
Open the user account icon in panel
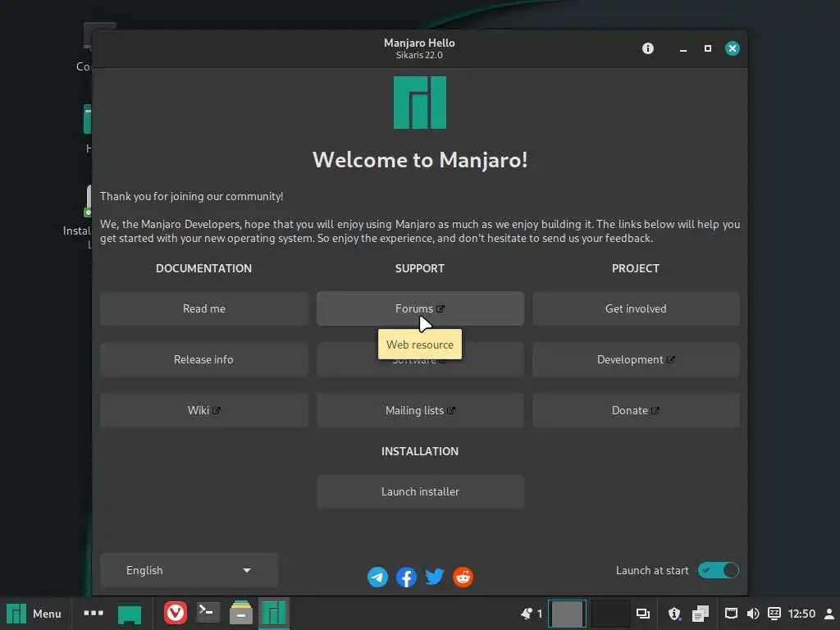pos(829,614)
